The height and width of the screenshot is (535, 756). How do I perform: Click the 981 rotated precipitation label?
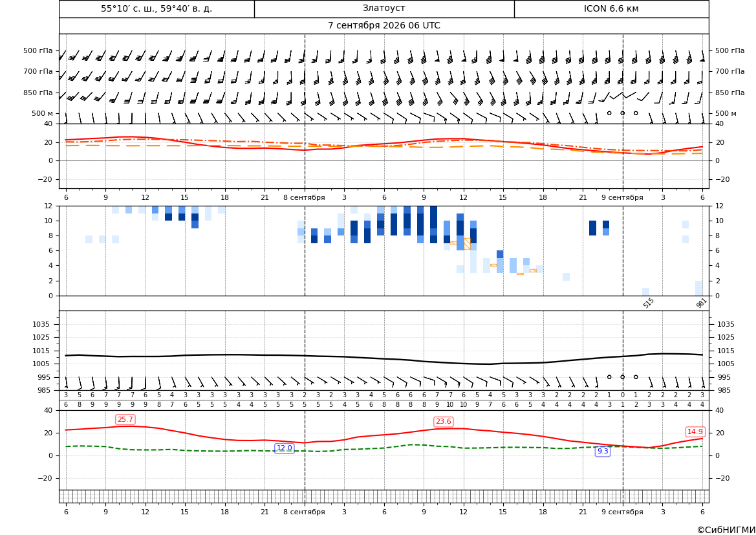[702, 303]
